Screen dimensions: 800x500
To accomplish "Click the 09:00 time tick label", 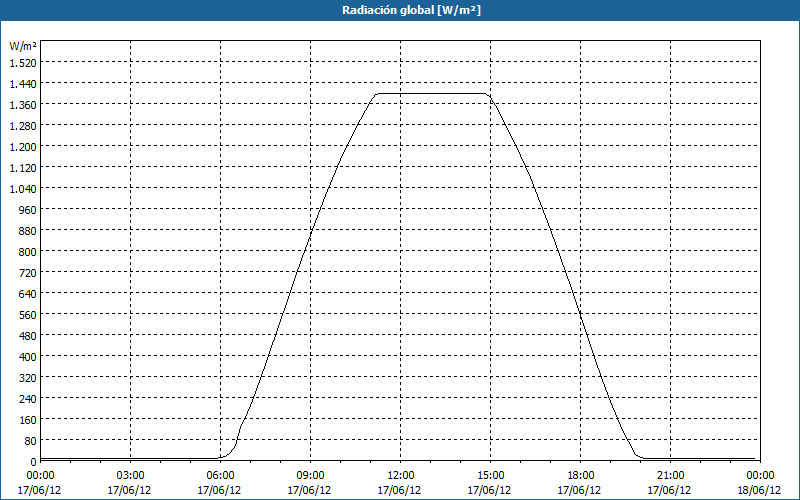I will (310, 476).
